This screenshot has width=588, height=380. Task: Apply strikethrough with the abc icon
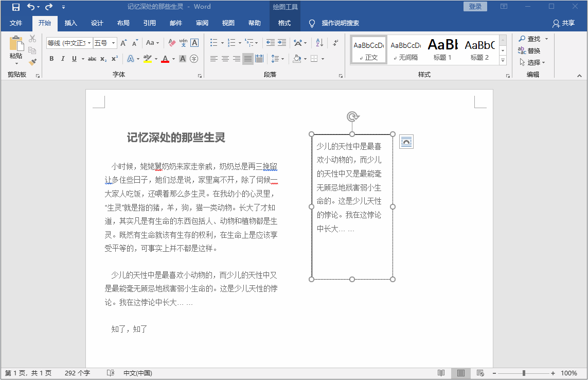tap(92, 59)
